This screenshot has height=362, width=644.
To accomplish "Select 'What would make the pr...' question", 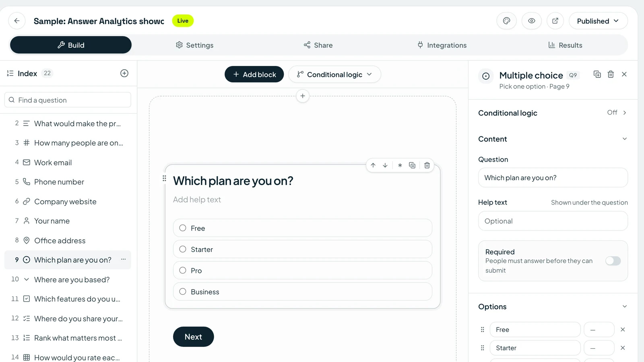I will tap(68, 123).
